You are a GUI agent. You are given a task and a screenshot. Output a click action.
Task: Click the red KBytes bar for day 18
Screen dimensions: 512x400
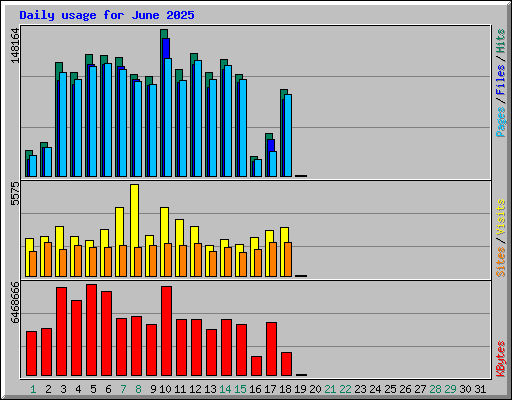pyautogui.click(x=286, y=364)
